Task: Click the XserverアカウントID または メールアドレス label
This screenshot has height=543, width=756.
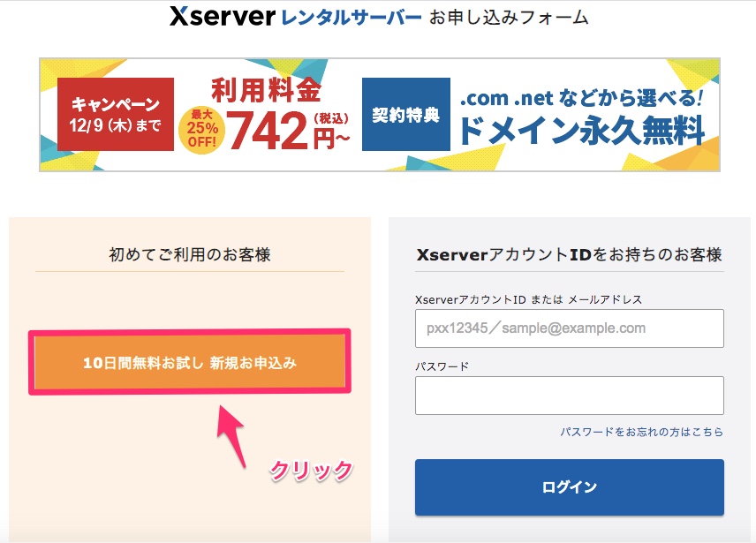Action: click(x=528, y=299)
